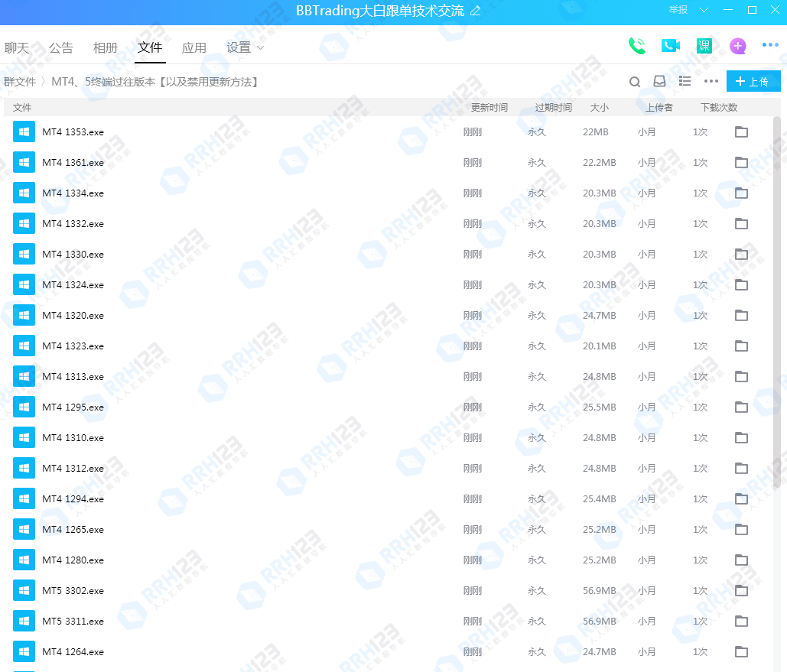Switch to the 公告 announcements tab

tap(61, 47)
